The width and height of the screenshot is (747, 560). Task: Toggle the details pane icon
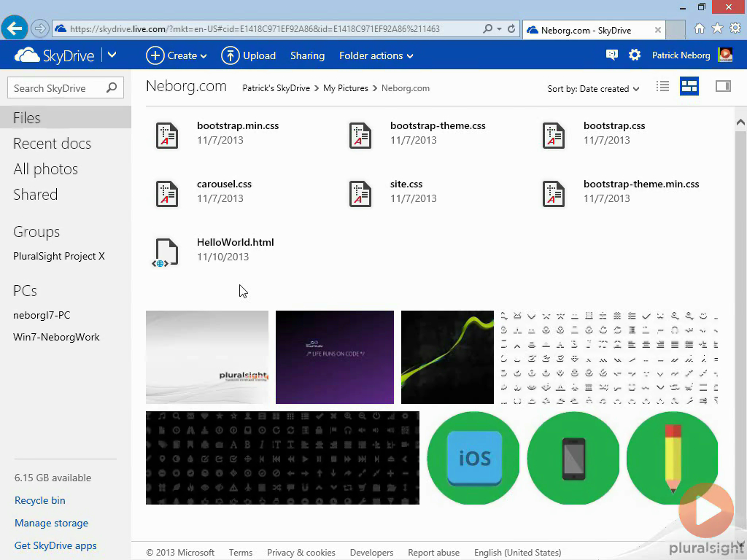click(x=723, y=86)
